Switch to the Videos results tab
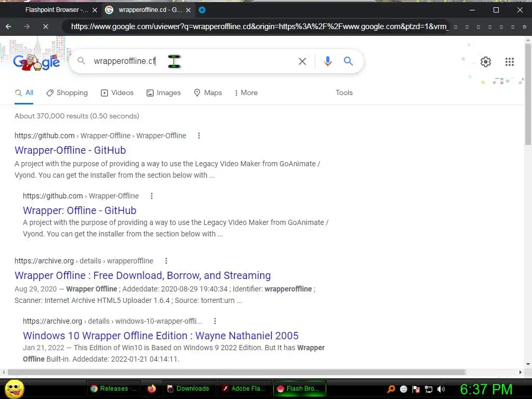Image resolution: width=532 pixels, height=399 pixels. tap(117, 92)
